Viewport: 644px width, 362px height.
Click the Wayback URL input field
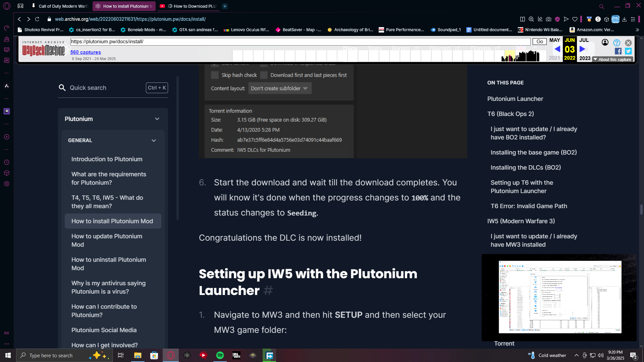[x=300, y=42]
